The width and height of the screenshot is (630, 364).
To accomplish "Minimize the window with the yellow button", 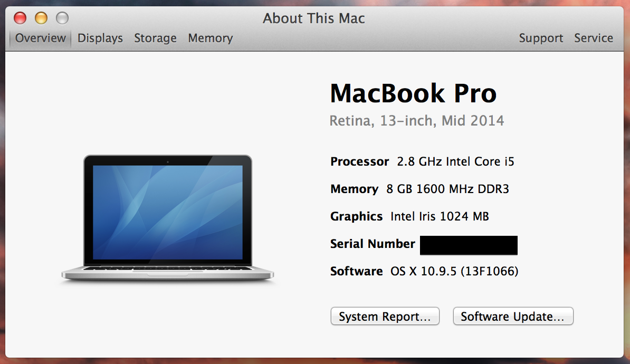I will coord(41,18).
